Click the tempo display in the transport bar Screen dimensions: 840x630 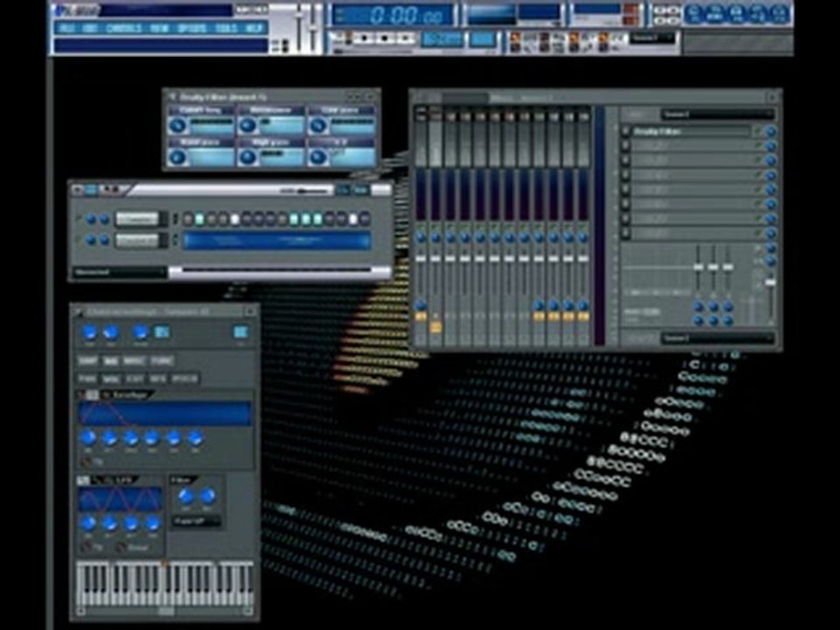(x=442, y=39)
